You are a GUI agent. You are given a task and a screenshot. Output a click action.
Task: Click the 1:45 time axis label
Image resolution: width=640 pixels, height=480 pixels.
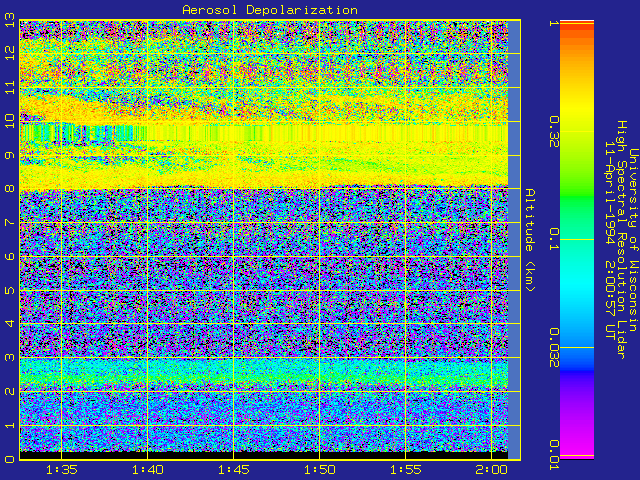click(x=233, y=470)
